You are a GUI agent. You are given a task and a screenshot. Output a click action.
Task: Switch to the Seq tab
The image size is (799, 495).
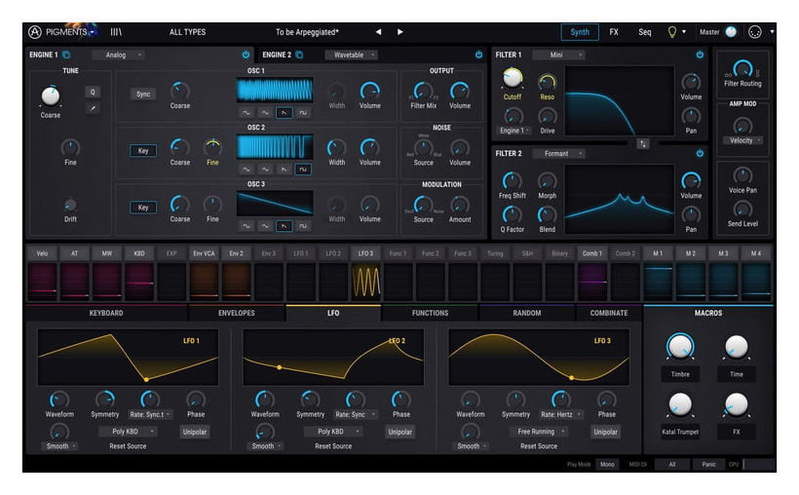tap(645, 32)
